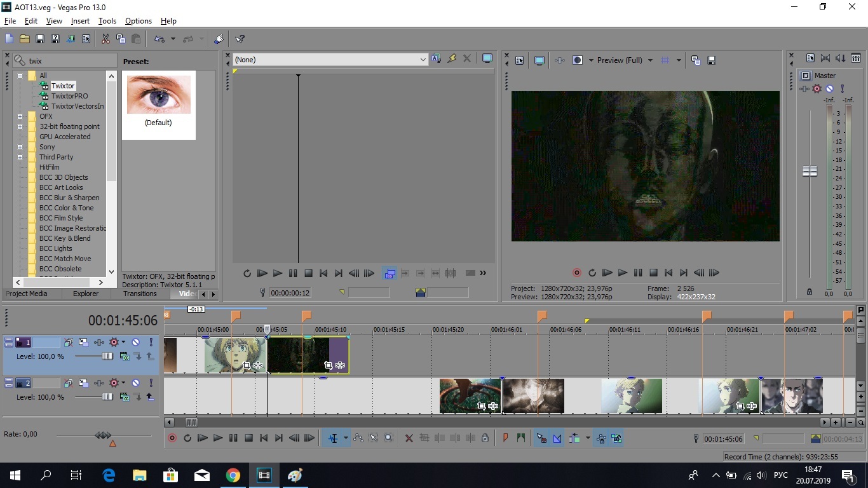The height and width of the screenshot is (488, 868).
Task: Open the Insert menu
Action: click(x=80, y=21)
